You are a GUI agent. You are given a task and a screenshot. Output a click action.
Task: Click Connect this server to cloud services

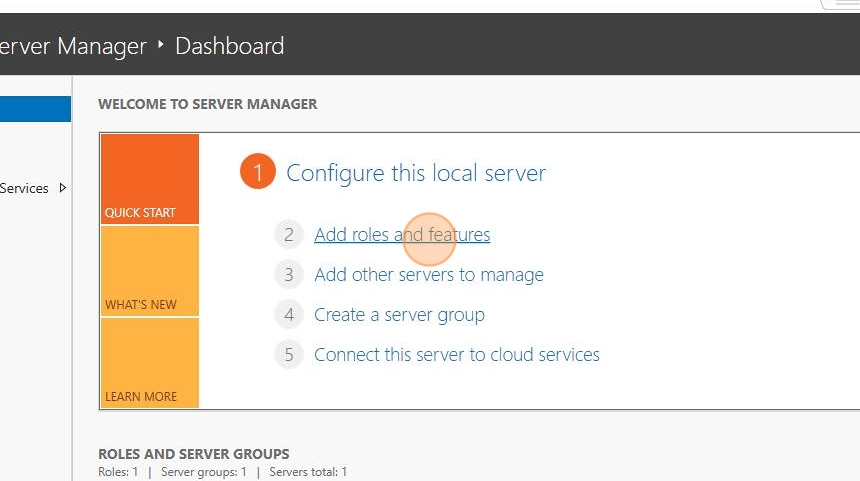pyautogui.click(x=457, y=354)
